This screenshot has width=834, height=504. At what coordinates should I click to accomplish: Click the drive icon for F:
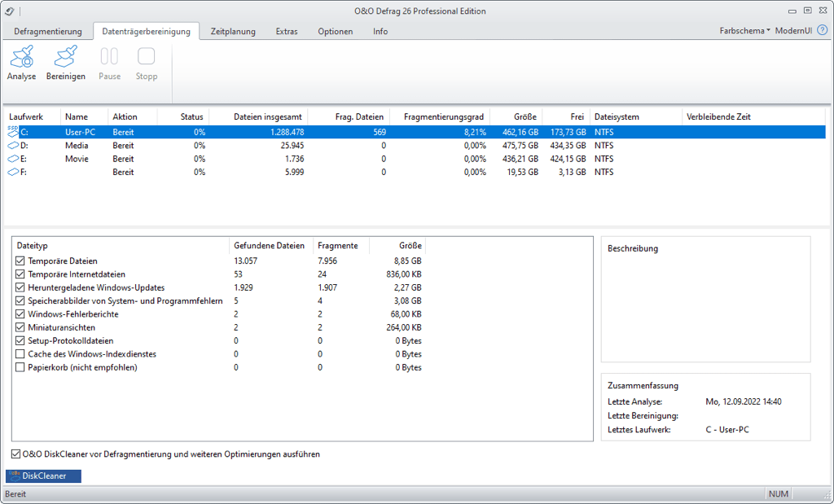[13, 172]
